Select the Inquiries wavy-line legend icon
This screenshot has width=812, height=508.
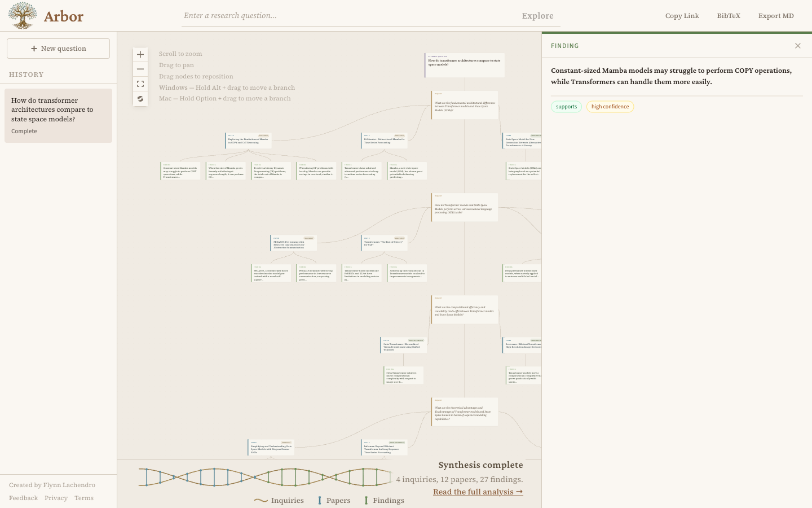[261, 500]
